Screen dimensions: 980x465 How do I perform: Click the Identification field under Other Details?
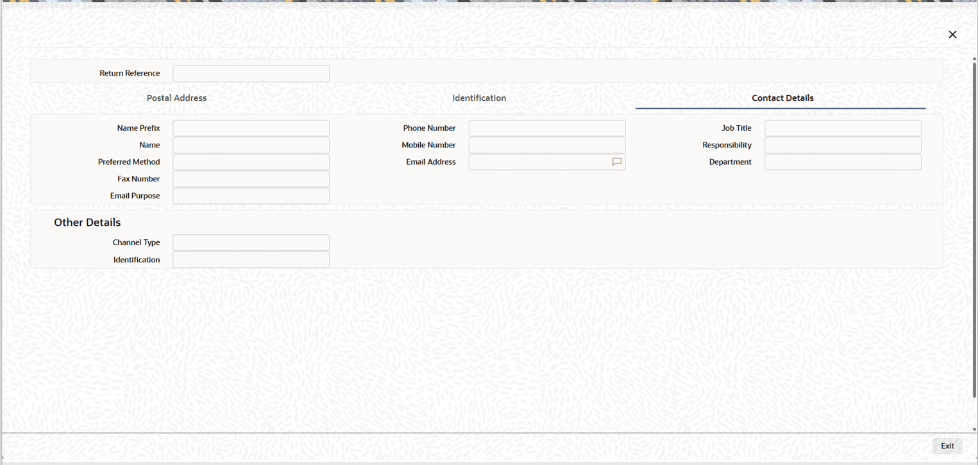[251, 260]
